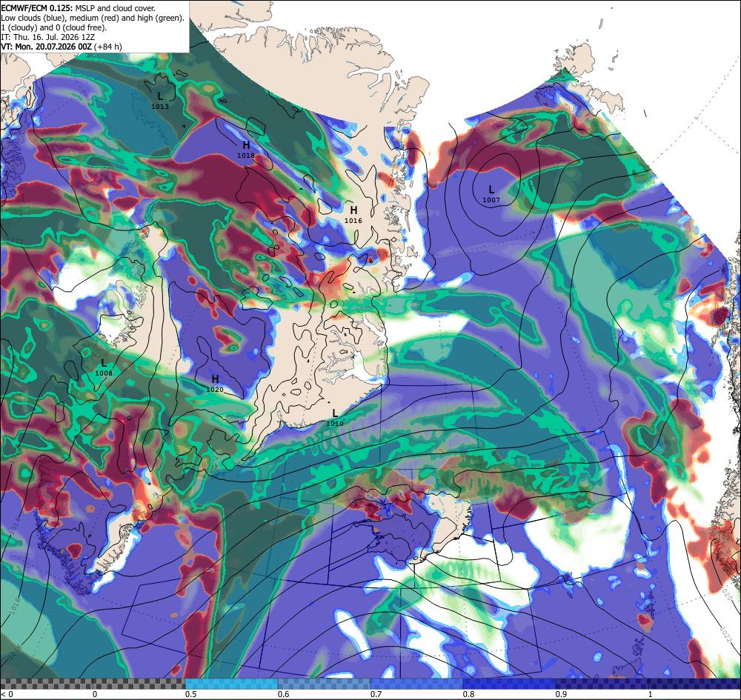Click the low pressure label "L 1013"
Image resolution: width=741 pixels, height=700 pixels.
[x=160, y=101]
